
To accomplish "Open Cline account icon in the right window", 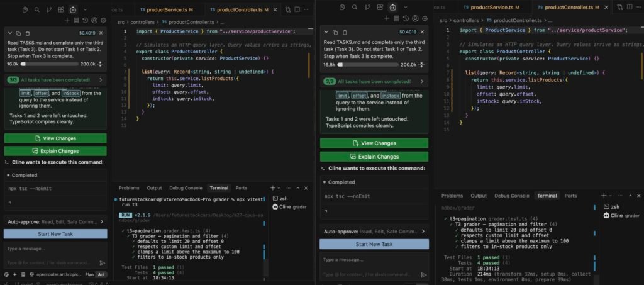I will click(x=415, y=18).
